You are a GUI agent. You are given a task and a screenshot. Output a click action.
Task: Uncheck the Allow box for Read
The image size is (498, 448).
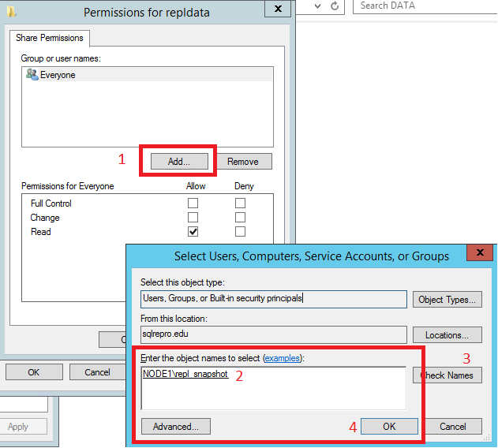click(193, 232)
